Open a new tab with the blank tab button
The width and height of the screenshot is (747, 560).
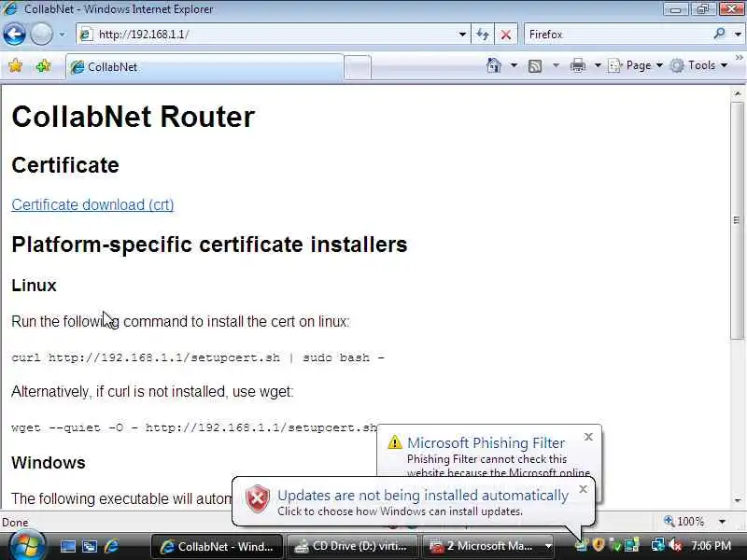point(358,67)
